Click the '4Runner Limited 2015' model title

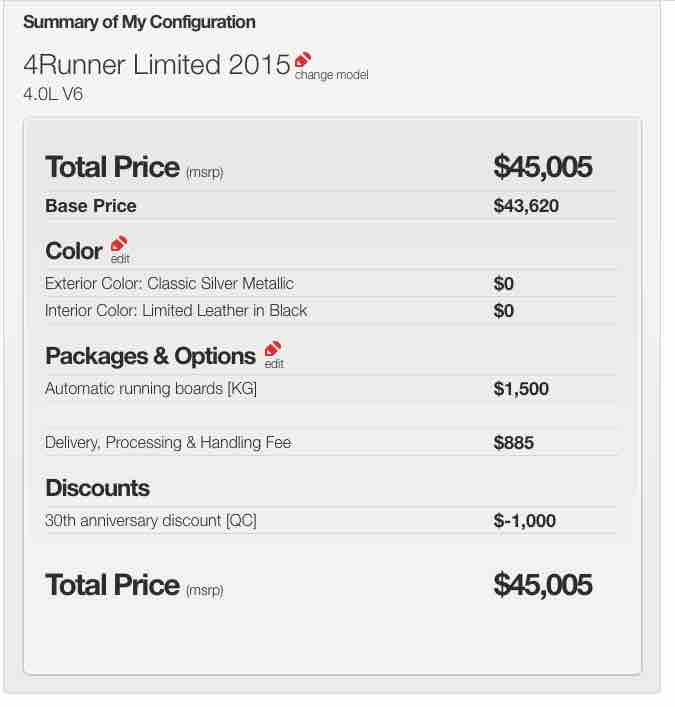(157, 64)
